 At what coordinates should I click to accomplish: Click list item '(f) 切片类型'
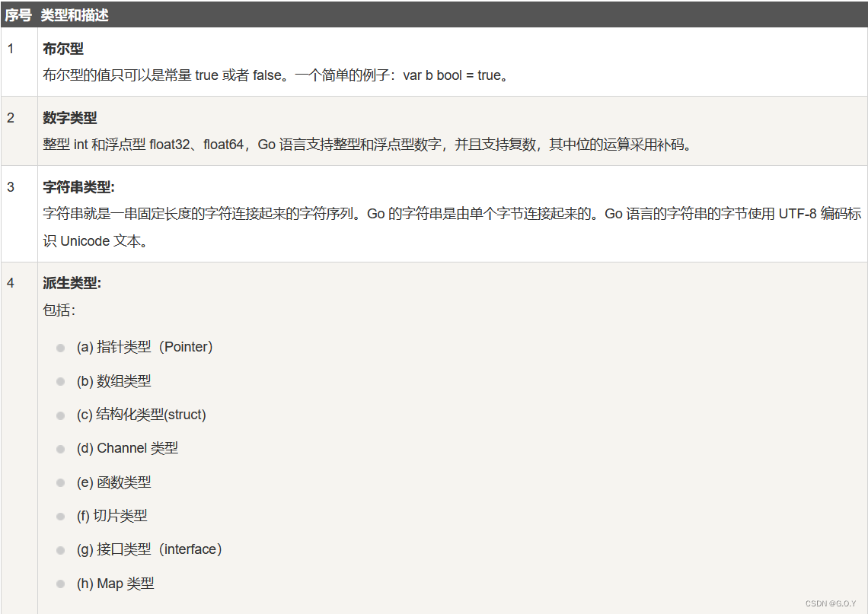[x=112, y=516]
